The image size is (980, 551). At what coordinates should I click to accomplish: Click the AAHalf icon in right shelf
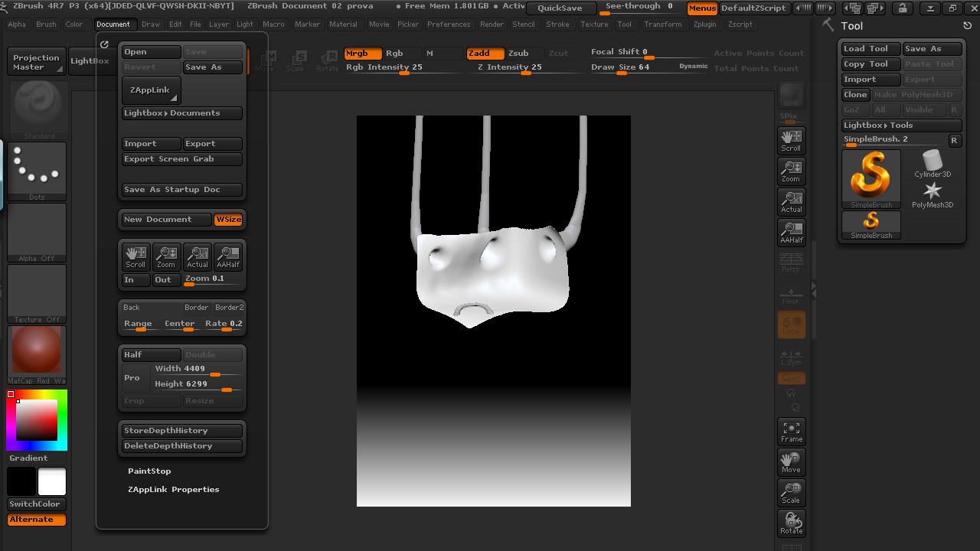tap(791, 233)
